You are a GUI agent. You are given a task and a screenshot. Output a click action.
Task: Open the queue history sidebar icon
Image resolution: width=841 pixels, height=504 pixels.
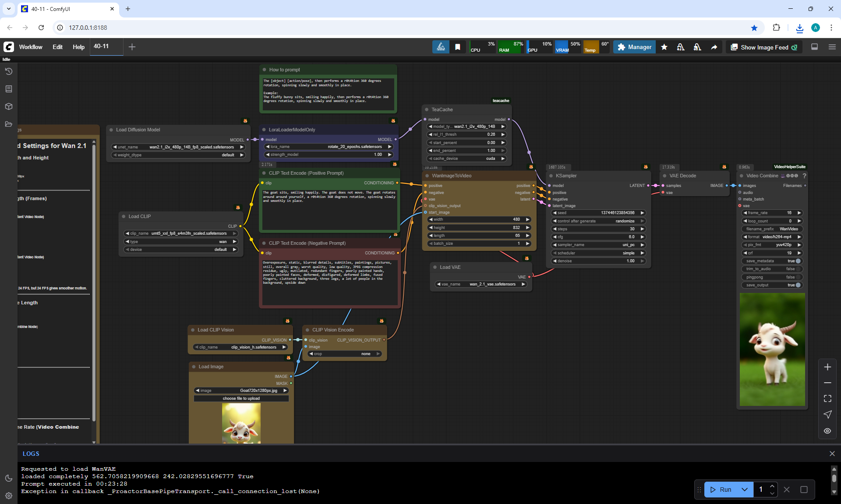tap(8, 71)
